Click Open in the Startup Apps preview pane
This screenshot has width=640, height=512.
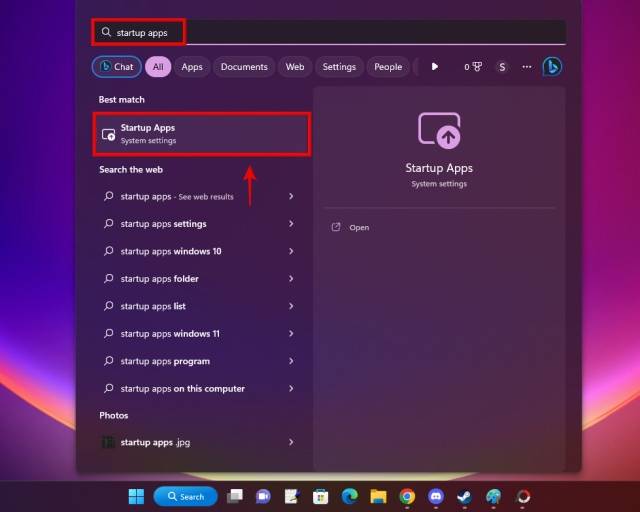[359, 228]
